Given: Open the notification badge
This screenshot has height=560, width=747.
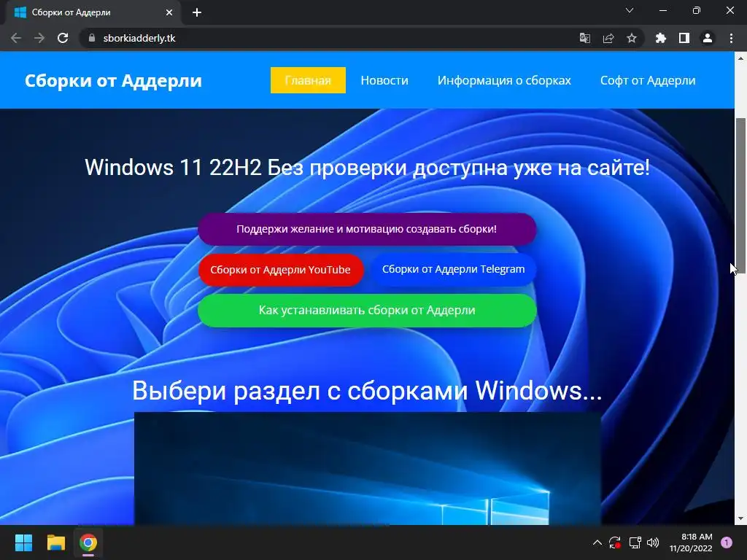Looking at the screenshot, I should click(x=726, y=542).
